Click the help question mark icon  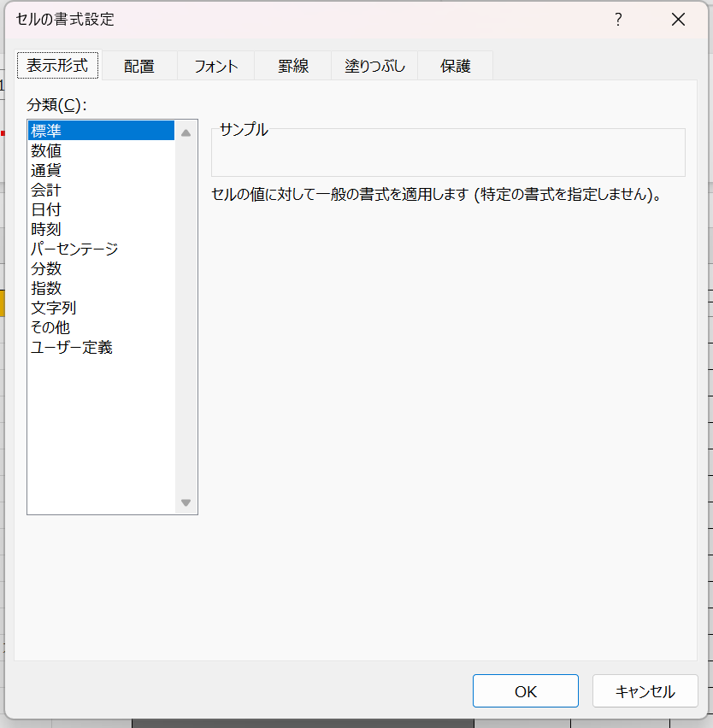tap(618, 20)
